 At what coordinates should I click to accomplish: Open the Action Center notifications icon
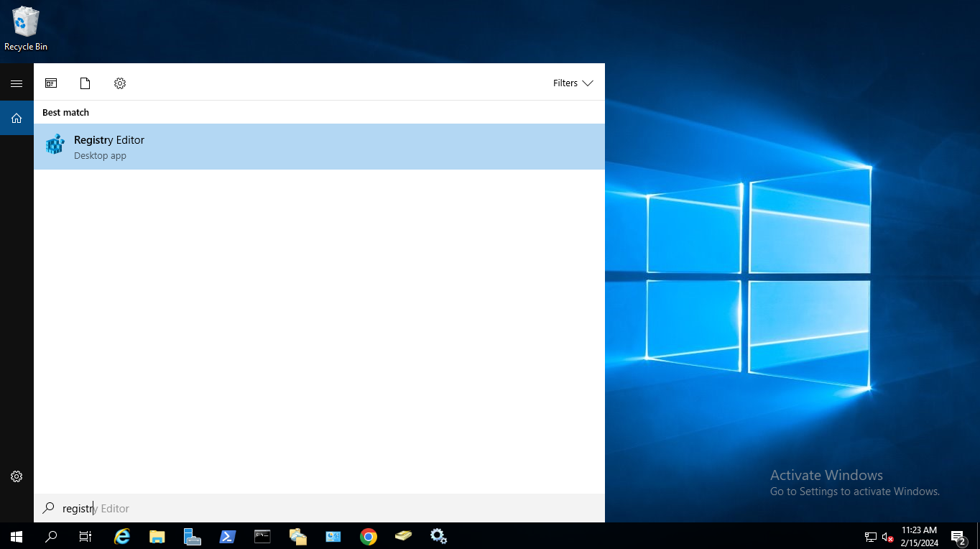(958, 537)
